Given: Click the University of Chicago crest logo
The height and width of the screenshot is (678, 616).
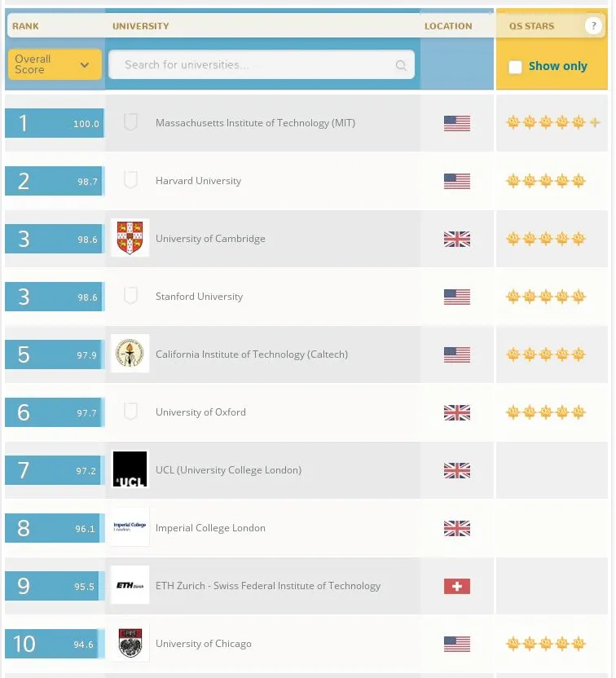Looking at the screenshot, I should pyautogui.click(x=130, y=643).
